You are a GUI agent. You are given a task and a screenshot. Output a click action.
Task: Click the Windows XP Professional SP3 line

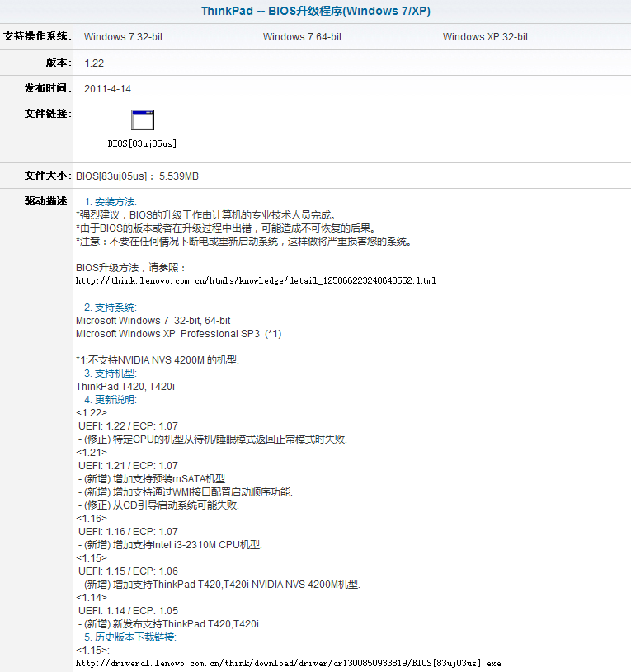178,334
